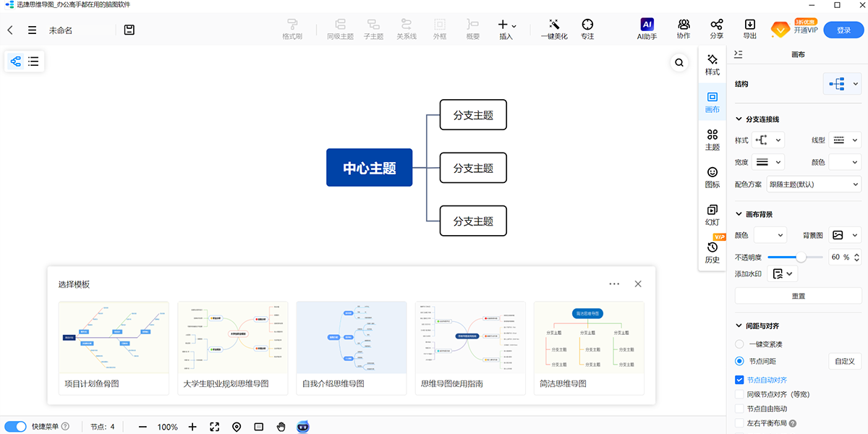Image resolution: width=868 pixels, height=434 pixels.
Task: Select the 关系线 relationship line tool
Action: click(407, 29)
